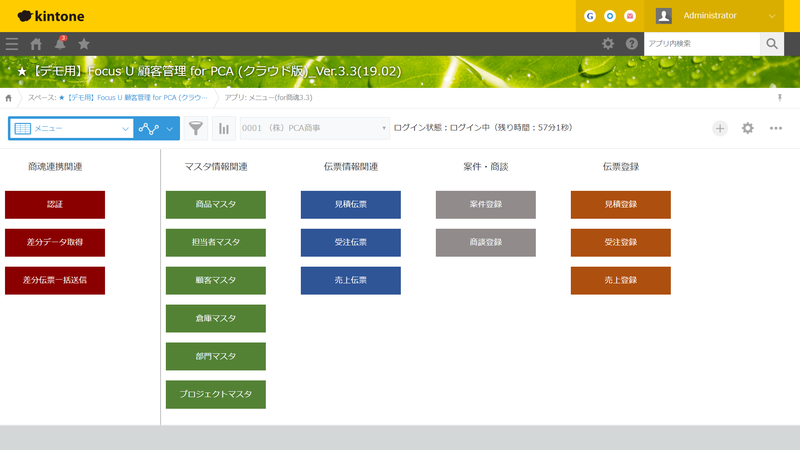Click the pin icon at breadcrumb right
Screen dimensions: 800x450
[780, 97]
